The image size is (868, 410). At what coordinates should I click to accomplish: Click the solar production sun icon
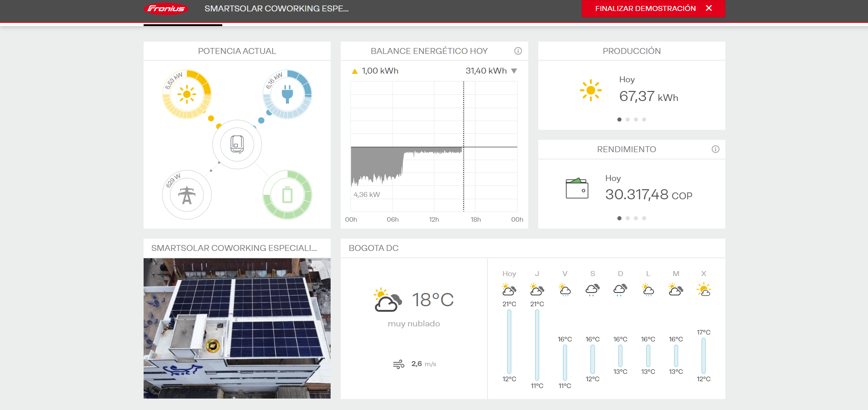coord(187,95)
